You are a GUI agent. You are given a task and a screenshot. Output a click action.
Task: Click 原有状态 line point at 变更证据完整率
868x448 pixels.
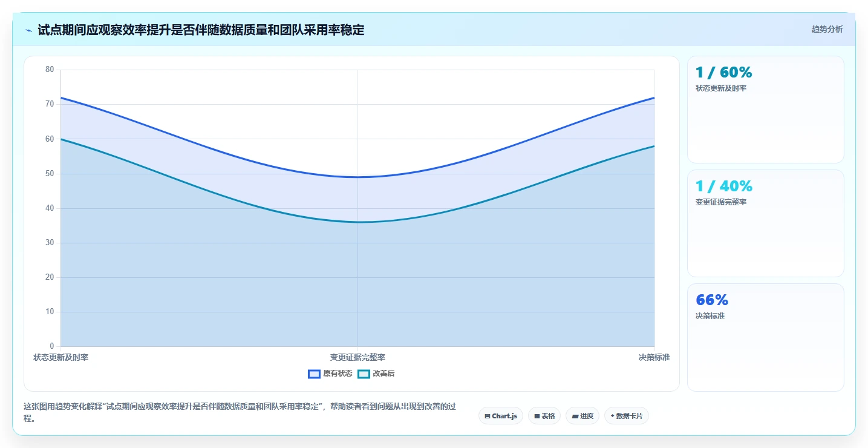click(x=357, y=177)
